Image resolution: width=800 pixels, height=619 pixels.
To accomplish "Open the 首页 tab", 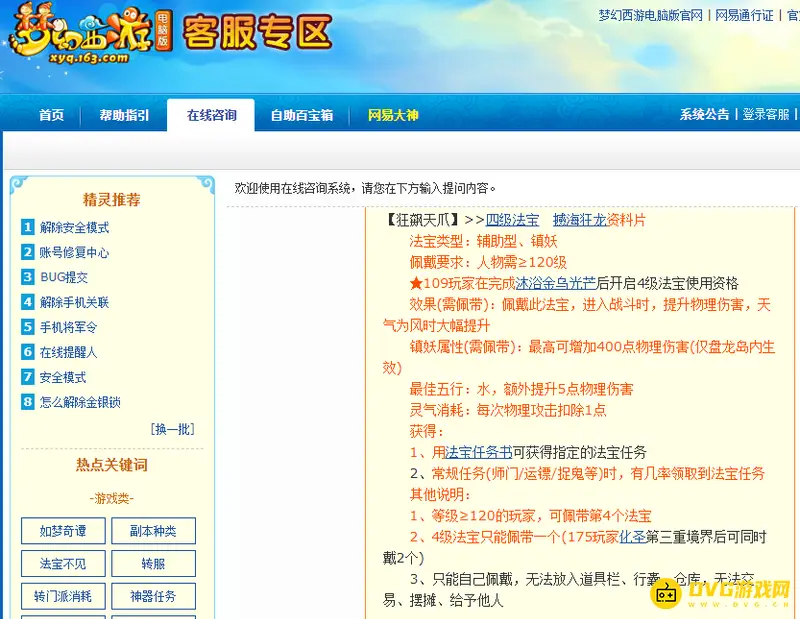I will 52,115.
